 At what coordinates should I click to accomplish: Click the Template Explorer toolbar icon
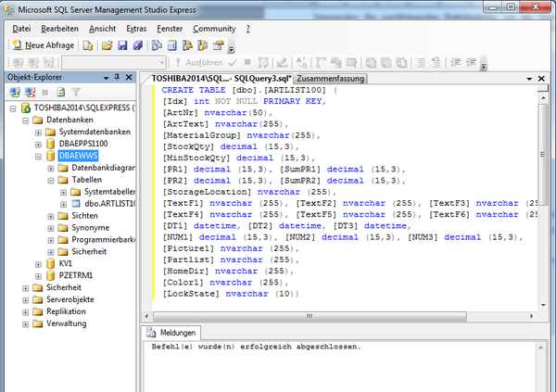(x=203, y=45)
